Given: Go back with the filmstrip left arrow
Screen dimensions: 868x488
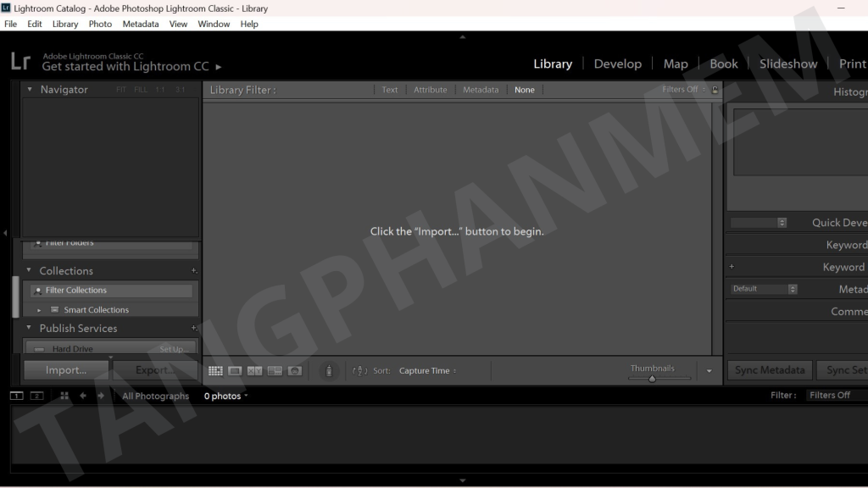Looking at the screenshot, I should point(83,396).
